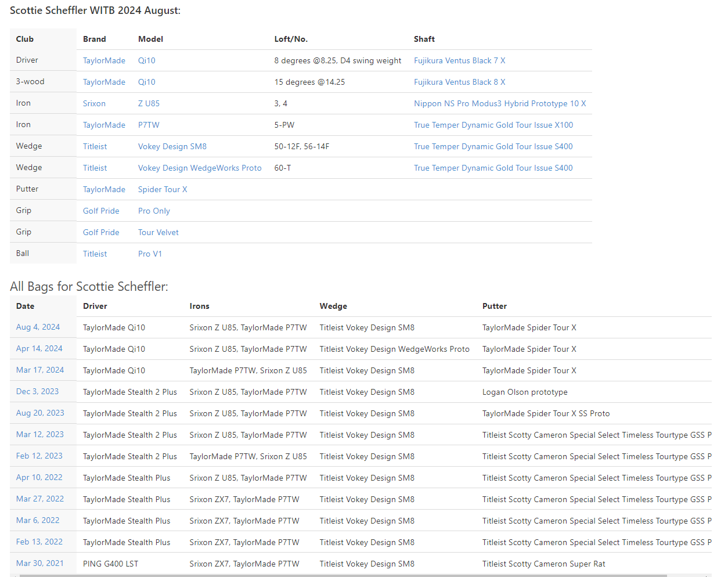728x577 pixels.
Task: Open the Mar 6, 2022 bag
Action: (x=38, y=520)
